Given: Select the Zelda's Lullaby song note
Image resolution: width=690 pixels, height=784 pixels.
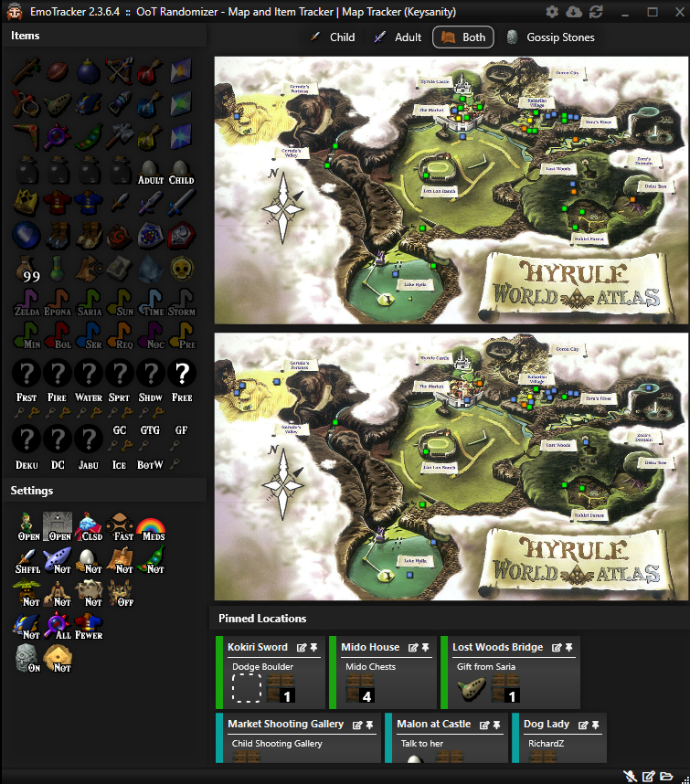Looking at the screenshot, I should tap(27, 302).
